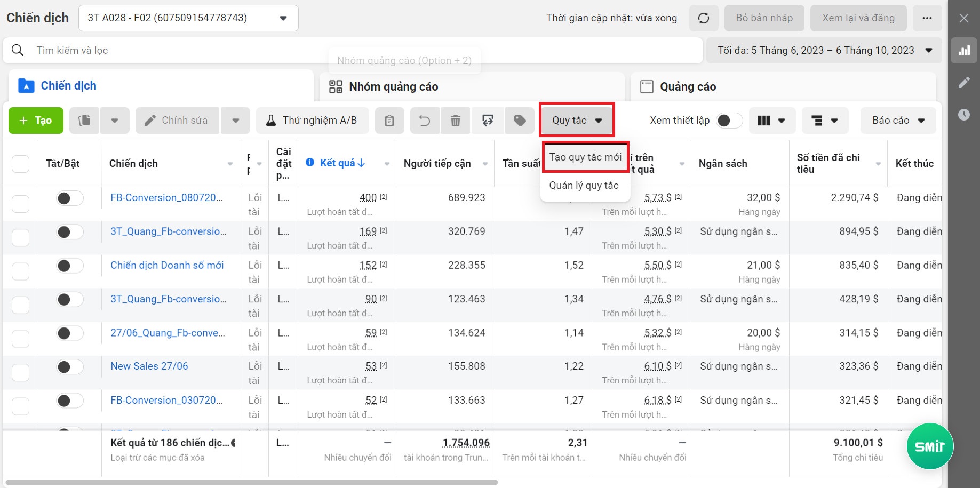This screenshot has width=980, height=488.
Task: Open the charts icon in right sidebar
Action: click(x=964, y=51)
